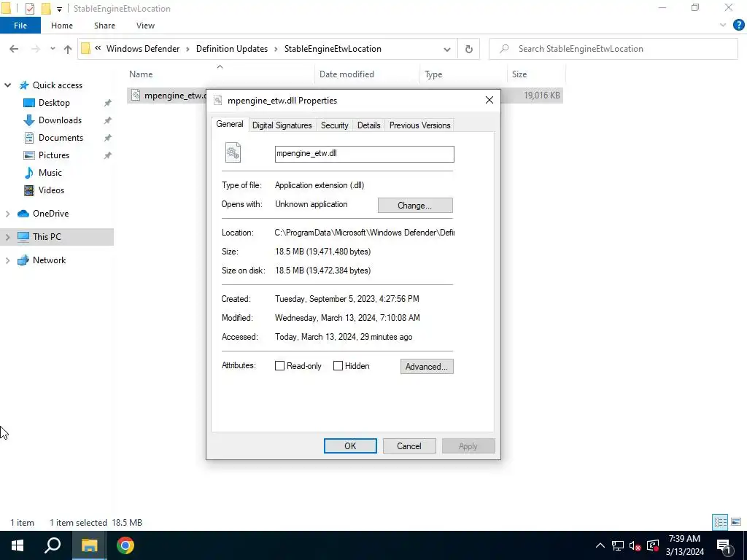
Task: Click the Pictures icon in sidebar
Action: tap(29, 155)
